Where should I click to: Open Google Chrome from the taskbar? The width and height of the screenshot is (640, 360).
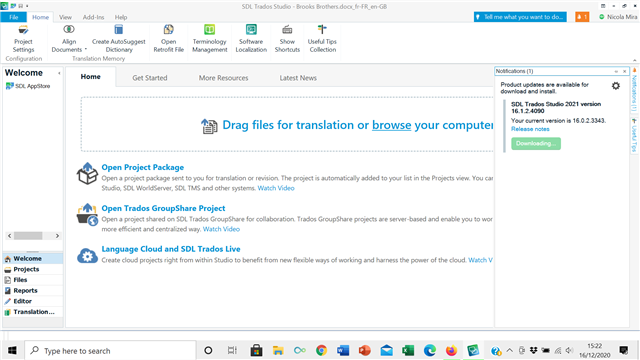[321, 350]
